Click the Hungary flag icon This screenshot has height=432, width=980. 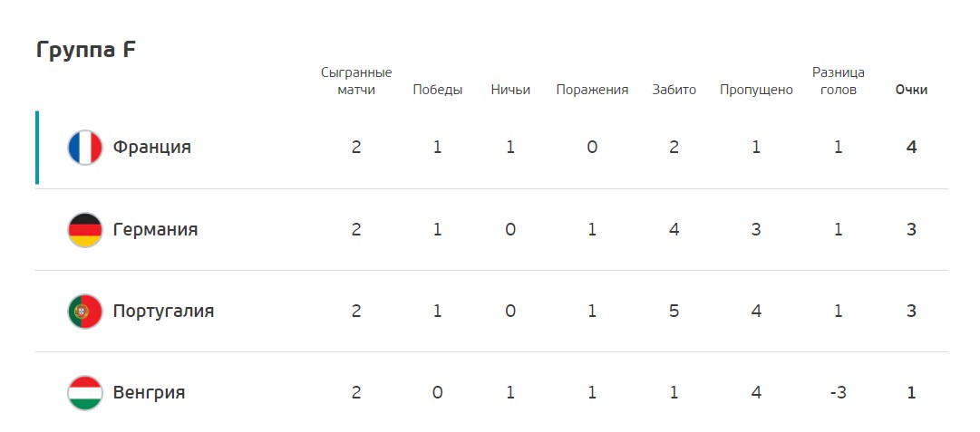click(85, 393)
